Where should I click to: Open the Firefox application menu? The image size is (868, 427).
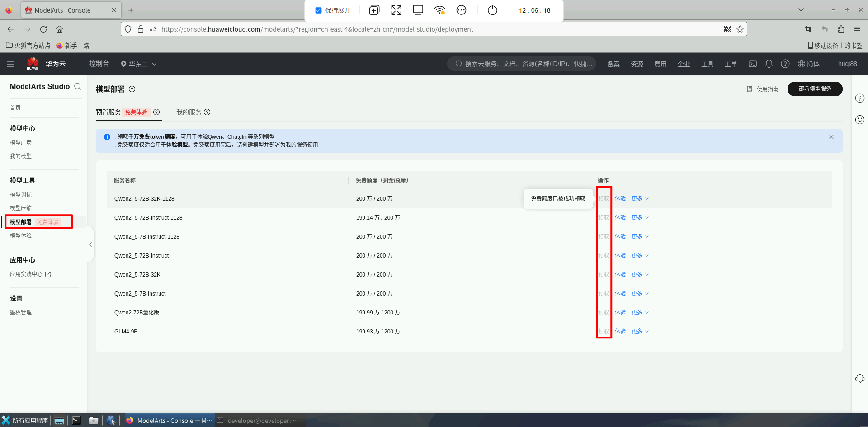point(857,29)
